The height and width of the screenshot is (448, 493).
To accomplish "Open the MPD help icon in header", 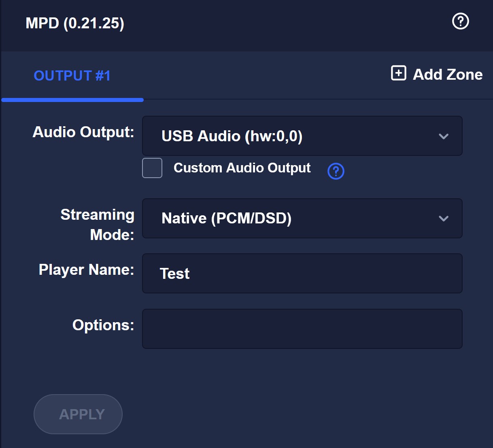I will click(x=460, y=21).
